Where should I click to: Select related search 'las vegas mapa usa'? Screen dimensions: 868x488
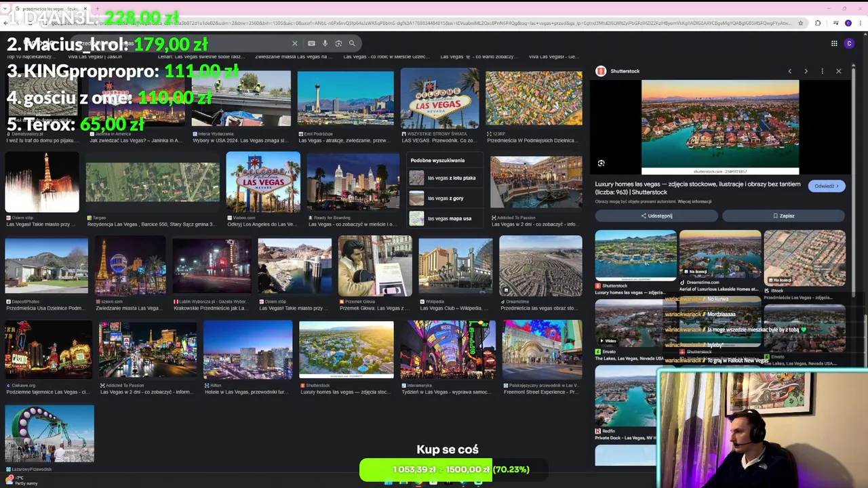pos(444,218)
